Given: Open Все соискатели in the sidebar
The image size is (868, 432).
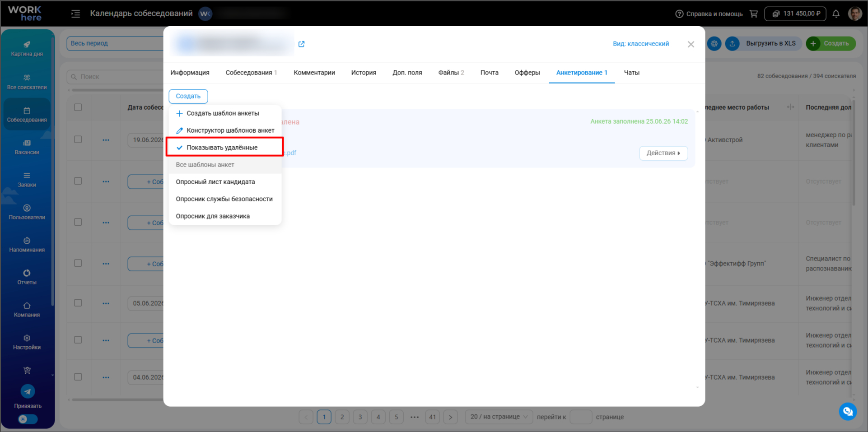Looking at the screenshot, I should pos(27,82).
